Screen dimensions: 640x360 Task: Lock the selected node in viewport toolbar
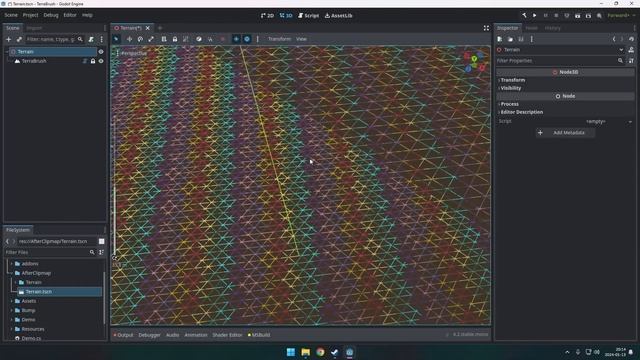(175, 39)
